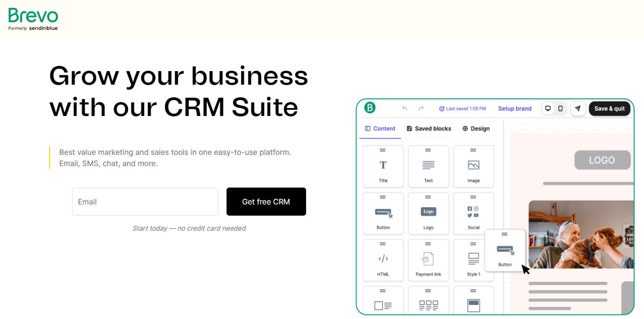Click the multi-column grid layout block
The height and width of the screenshot is (319, 644).
[428, 300]
